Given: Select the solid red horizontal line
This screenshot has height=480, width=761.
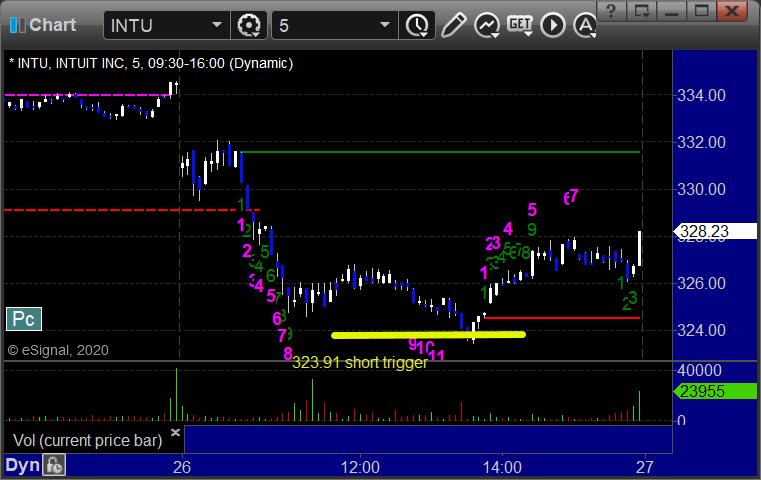Looking at the screenshot, I should (562, 318).
